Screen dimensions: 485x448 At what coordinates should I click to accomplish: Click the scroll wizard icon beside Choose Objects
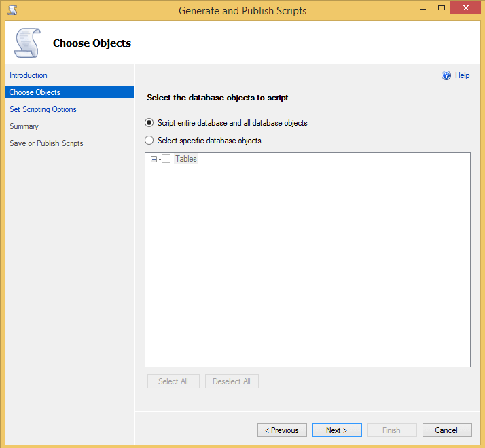(x=27, y=43)
